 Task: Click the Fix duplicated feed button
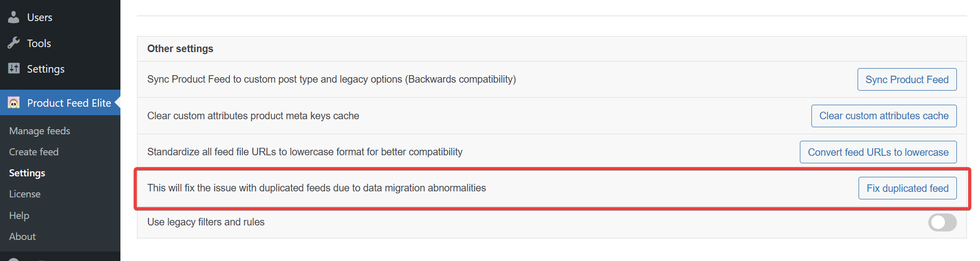pos(907,188)
